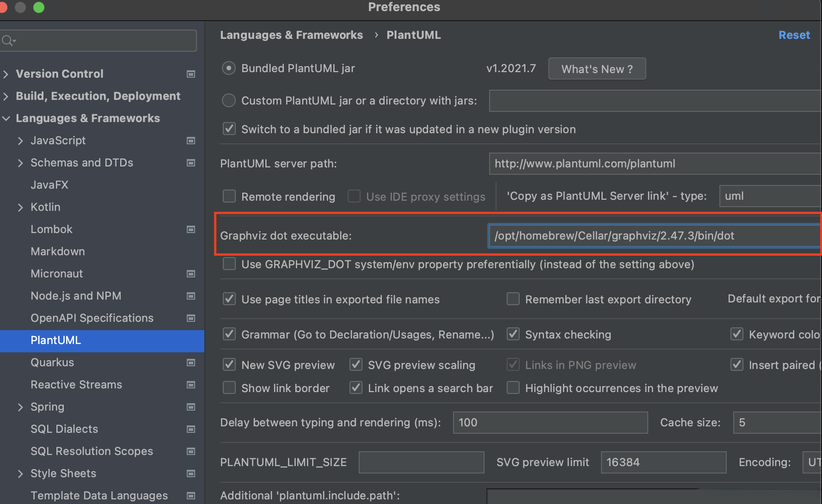This screenshot has height=504, width=822.
Task: Click the search magnifier icon in settings
Action: (8, 41)
